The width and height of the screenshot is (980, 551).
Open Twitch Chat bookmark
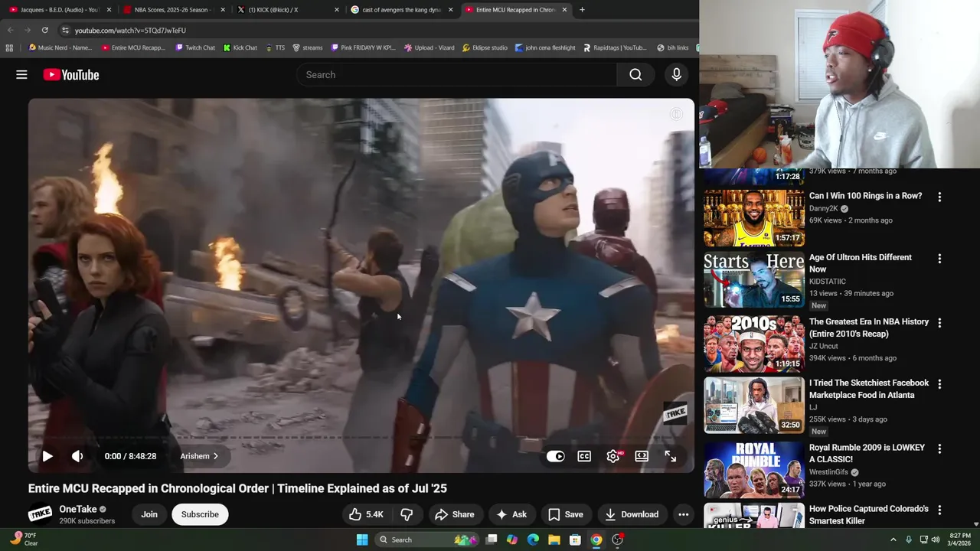195,47
